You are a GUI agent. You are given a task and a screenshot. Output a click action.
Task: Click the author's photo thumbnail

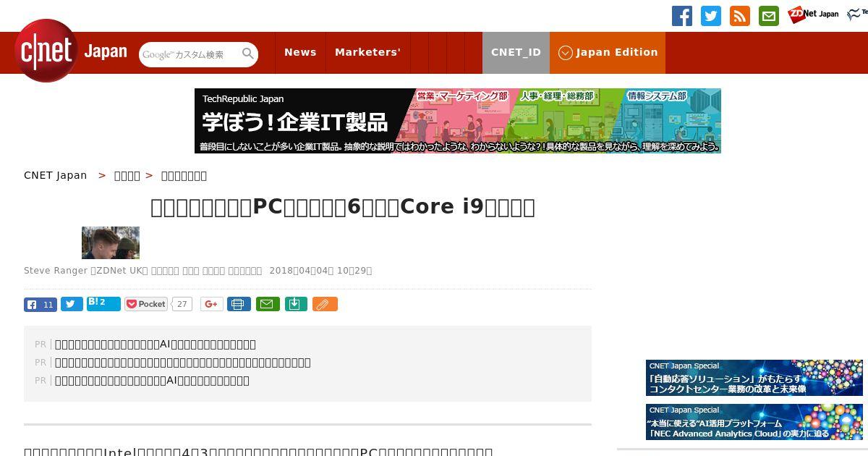[111, 242]
